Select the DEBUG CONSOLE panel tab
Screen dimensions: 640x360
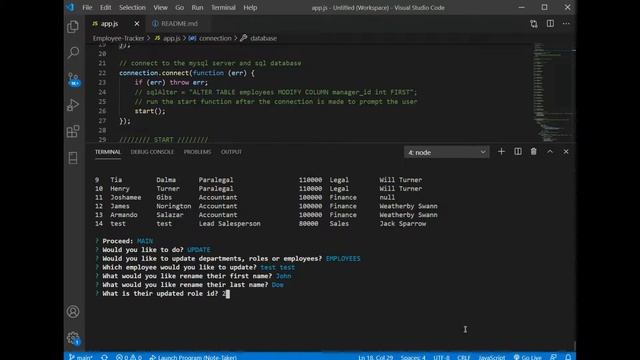(152, 152)
